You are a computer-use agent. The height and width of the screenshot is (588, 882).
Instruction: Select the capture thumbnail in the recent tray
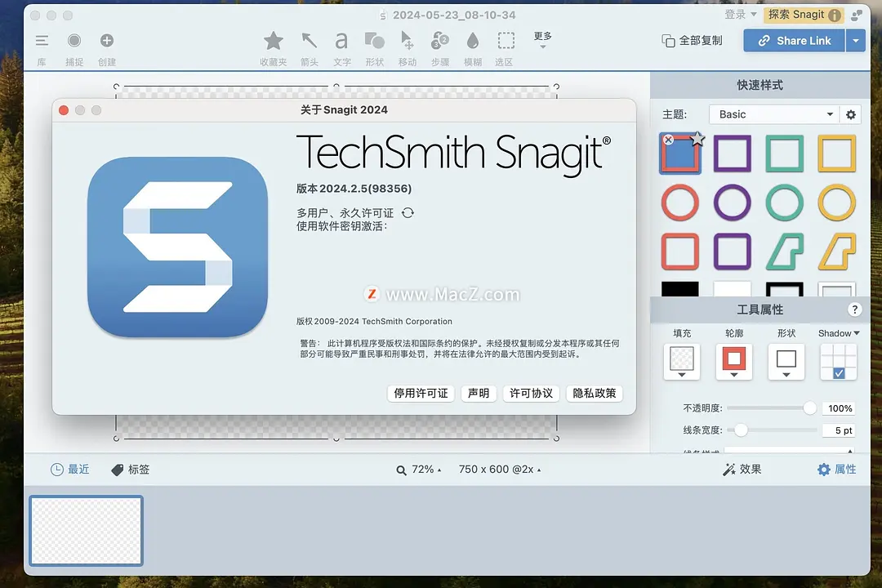tap(86, 531)
